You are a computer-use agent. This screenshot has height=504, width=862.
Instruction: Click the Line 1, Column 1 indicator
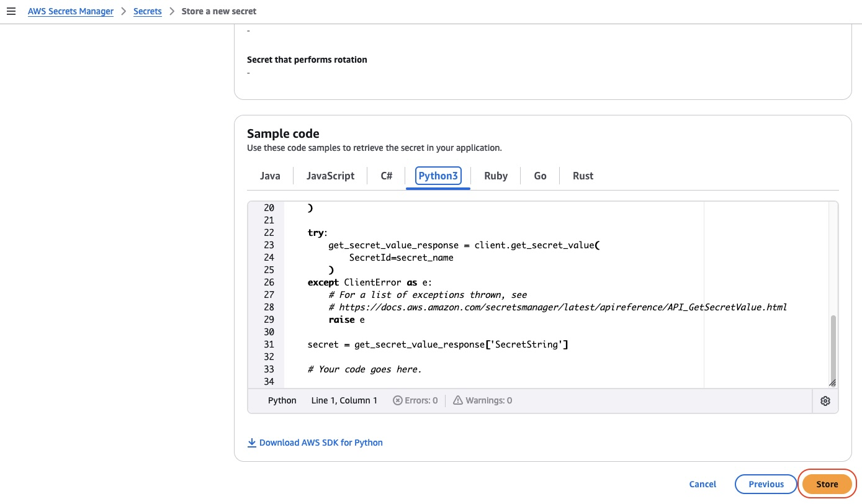[344, 400]
